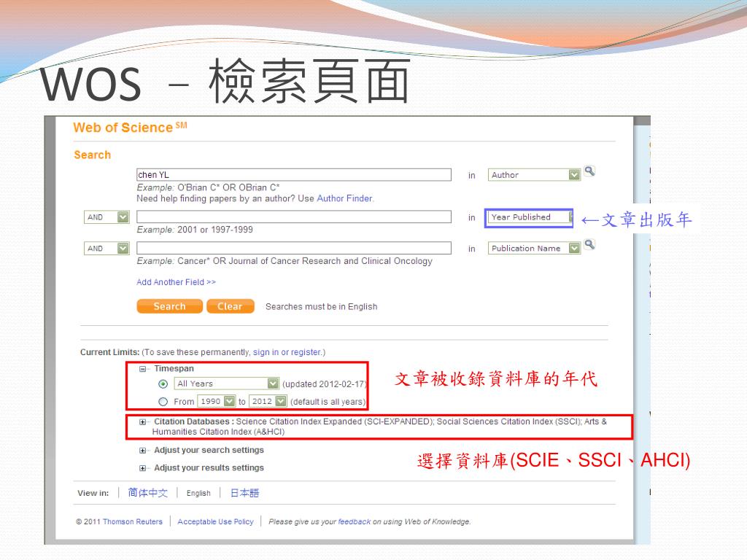This screenshot has height=560, width=747.
Task: Click the sign in link
Action: pyautogui.click(x=266, y=352)
